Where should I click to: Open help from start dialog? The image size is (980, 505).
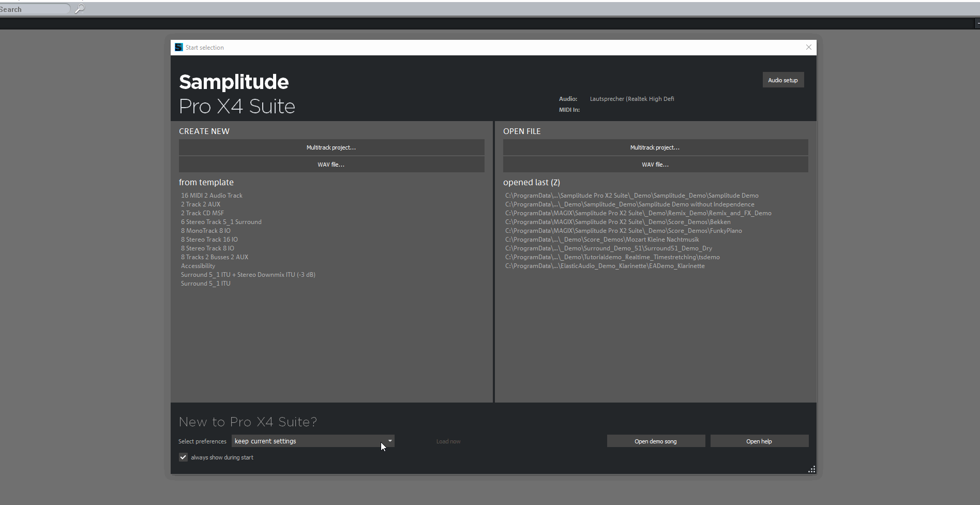tap(759, 441)
